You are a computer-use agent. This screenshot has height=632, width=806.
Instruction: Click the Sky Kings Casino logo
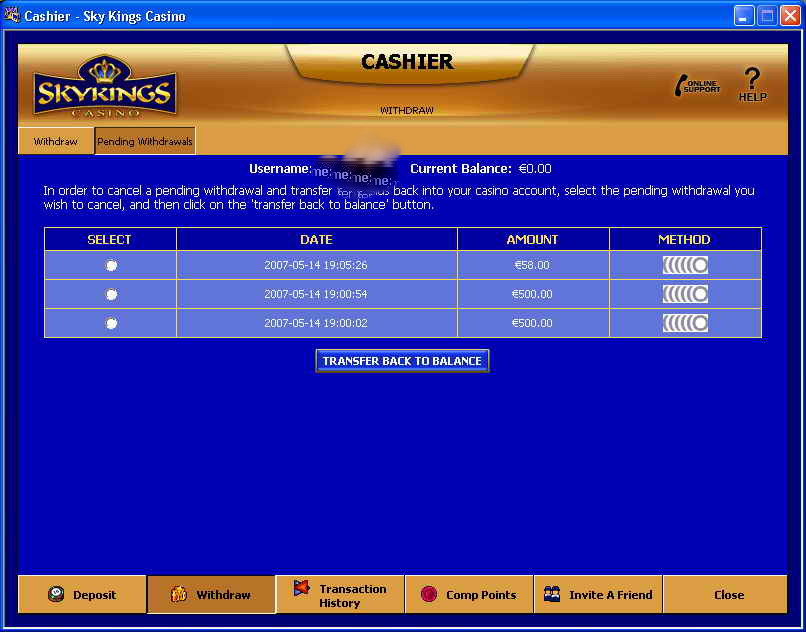coord(105,86)
